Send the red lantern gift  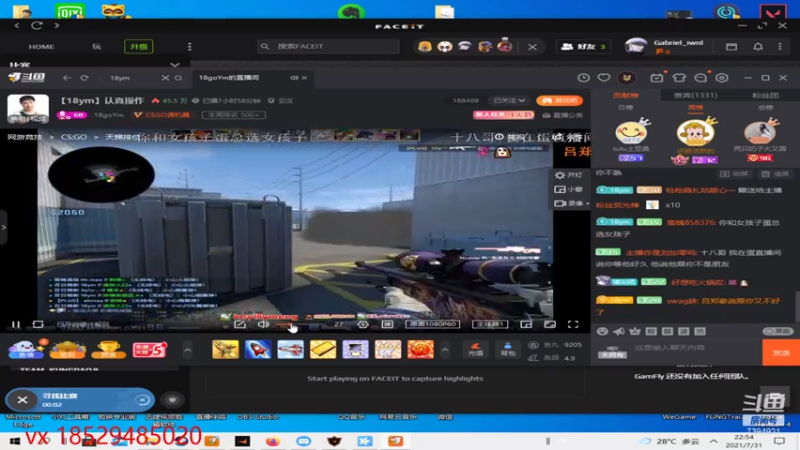click(420, 350)
